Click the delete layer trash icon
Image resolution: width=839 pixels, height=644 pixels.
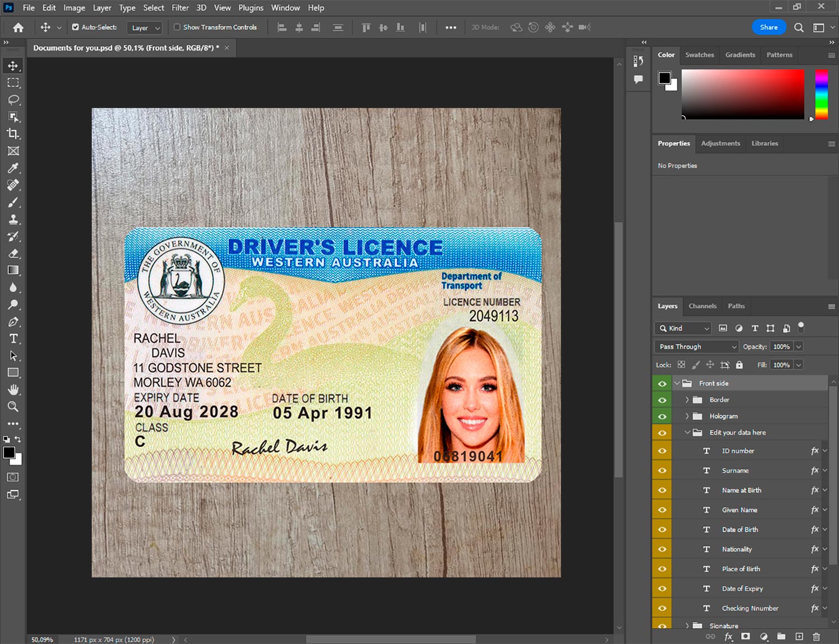click(x=816, y=637)
